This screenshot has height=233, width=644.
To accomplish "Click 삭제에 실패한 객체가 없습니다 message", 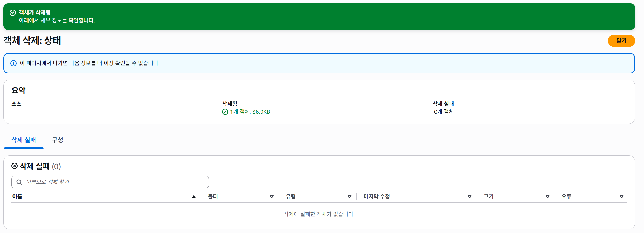I will (x=319, y=214).
